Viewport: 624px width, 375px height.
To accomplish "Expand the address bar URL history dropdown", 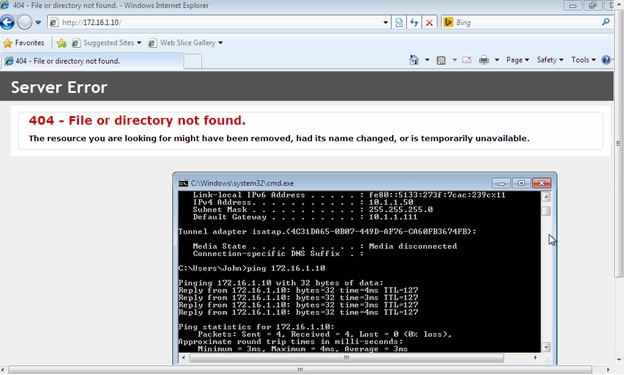I will point(385,22).
